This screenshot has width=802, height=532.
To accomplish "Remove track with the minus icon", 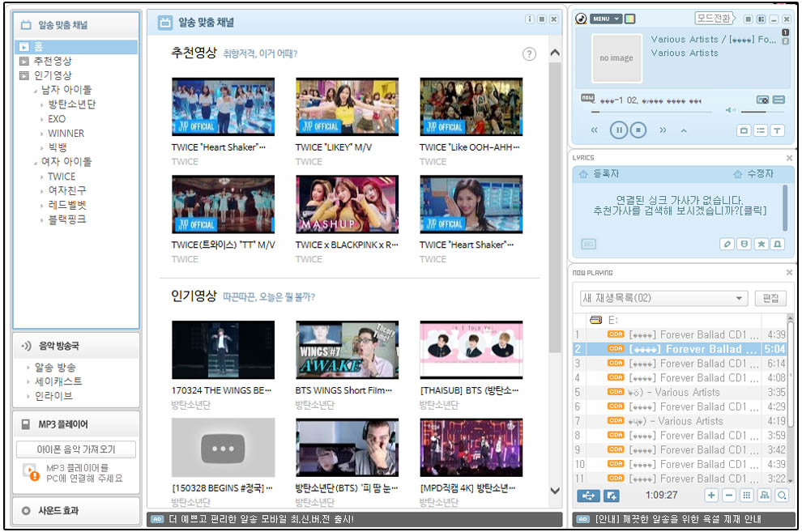I will (729, 496).
